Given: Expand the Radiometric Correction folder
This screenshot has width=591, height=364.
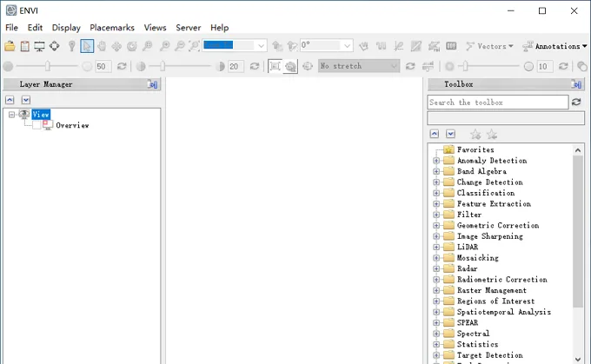Looking at the screenshot, I should pyautogui.click(x=436, y=280).
